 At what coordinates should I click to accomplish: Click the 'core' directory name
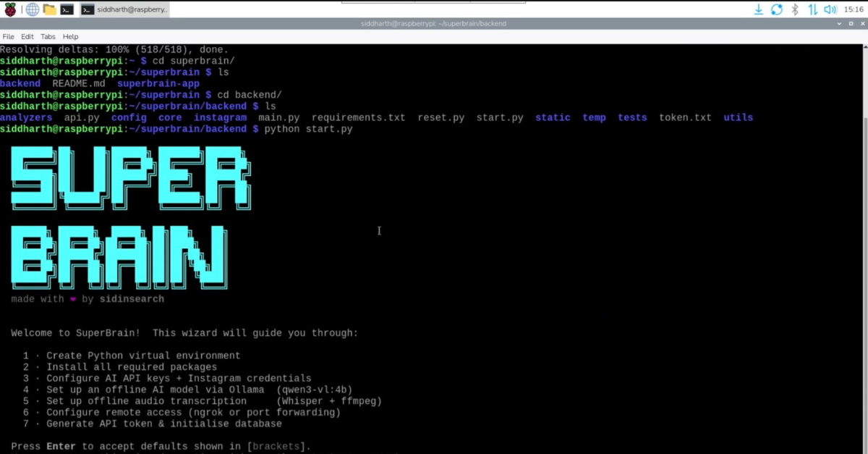pos(170,117)
